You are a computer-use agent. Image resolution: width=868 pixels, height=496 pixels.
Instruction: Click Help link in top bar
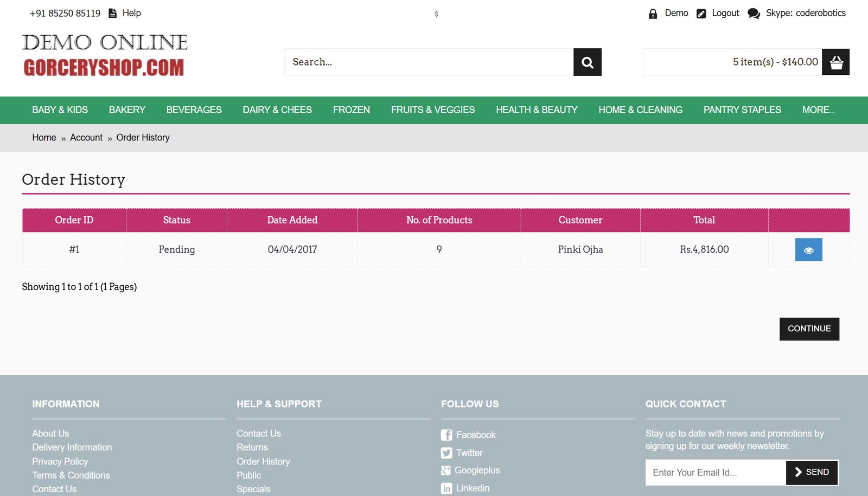131,13
